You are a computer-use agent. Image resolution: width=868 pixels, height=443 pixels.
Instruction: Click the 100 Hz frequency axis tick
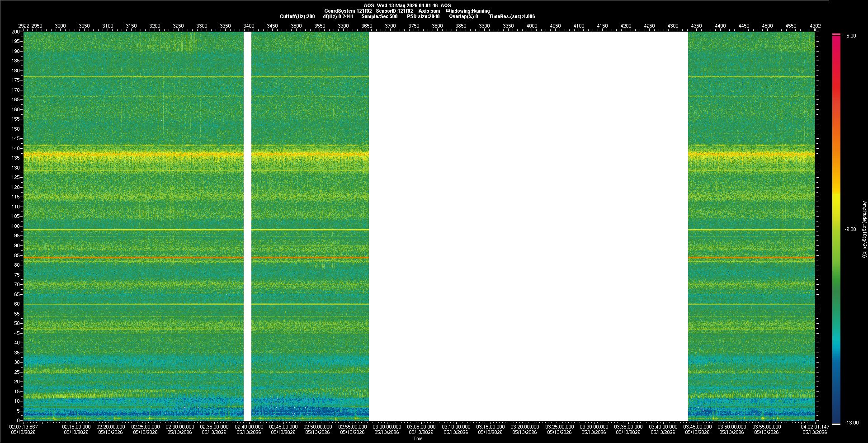point(16,226)
